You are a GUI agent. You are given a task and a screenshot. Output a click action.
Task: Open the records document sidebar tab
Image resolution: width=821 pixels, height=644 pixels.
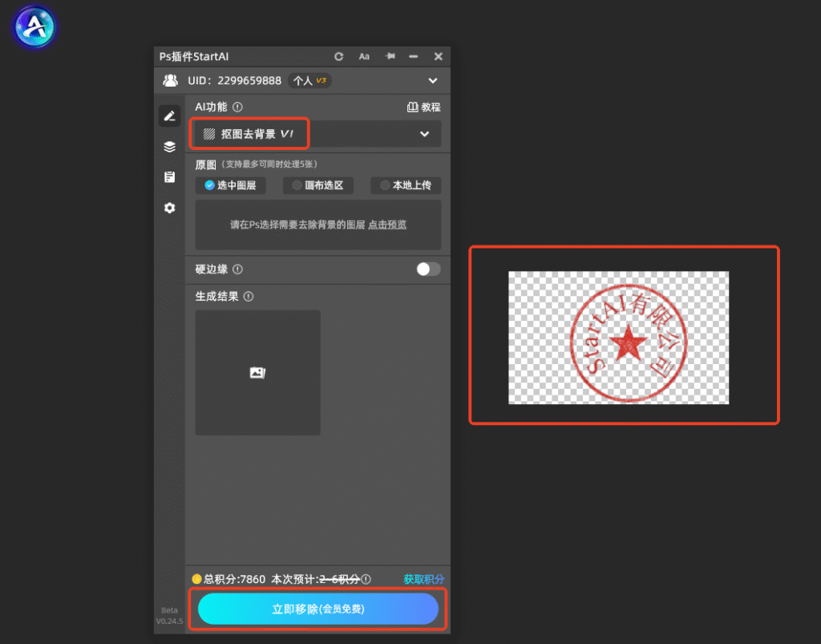coord(170,177)
